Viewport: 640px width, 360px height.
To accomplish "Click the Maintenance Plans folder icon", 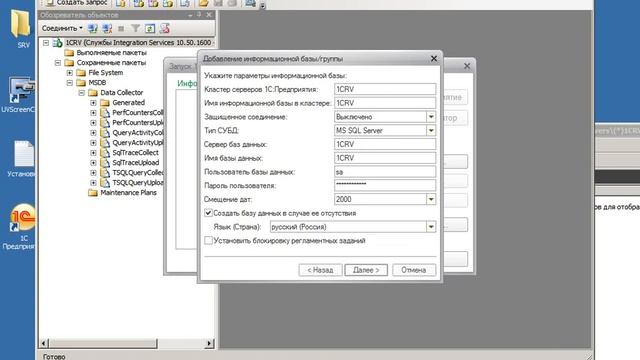I will [93, 193].
